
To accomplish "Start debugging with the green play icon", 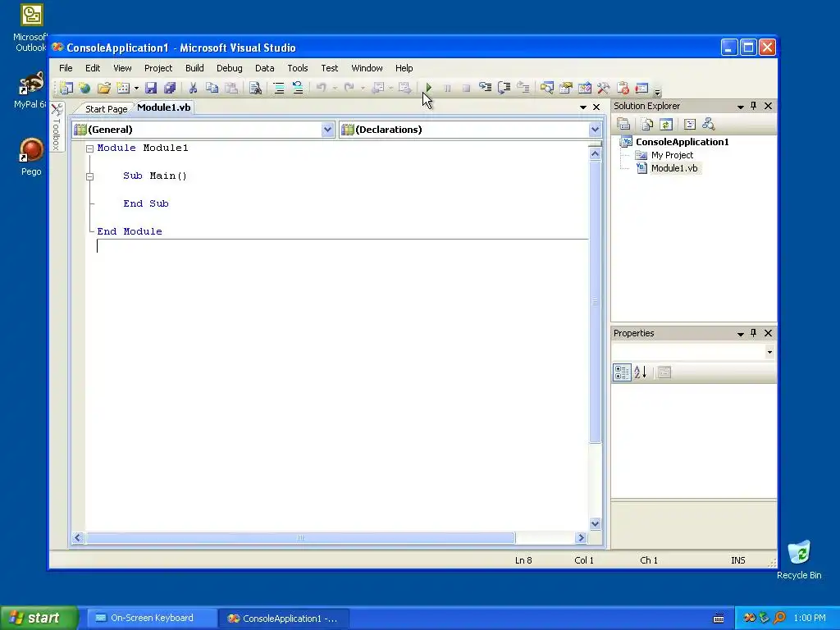I will (428, 88).
